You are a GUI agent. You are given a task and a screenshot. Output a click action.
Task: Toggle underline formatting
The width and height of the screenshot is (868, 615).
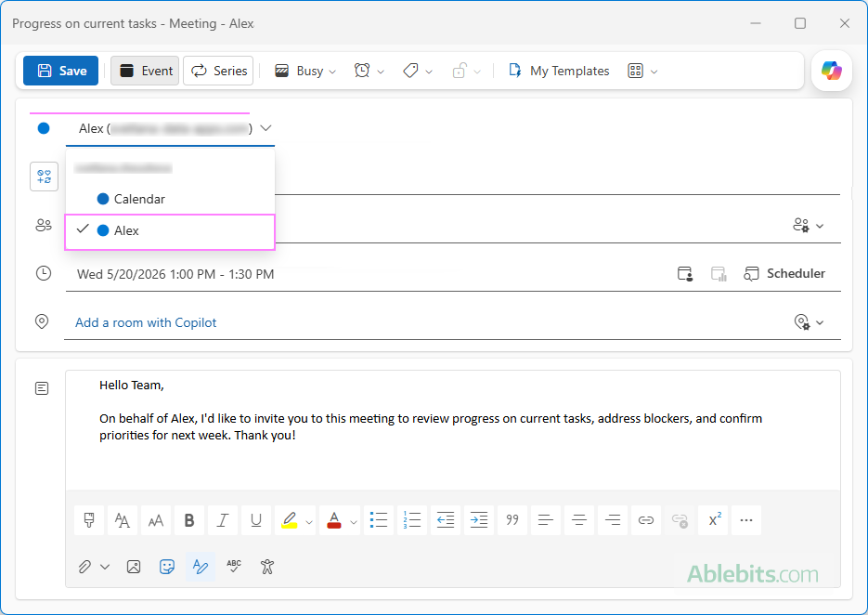click(x=255, y=519)
